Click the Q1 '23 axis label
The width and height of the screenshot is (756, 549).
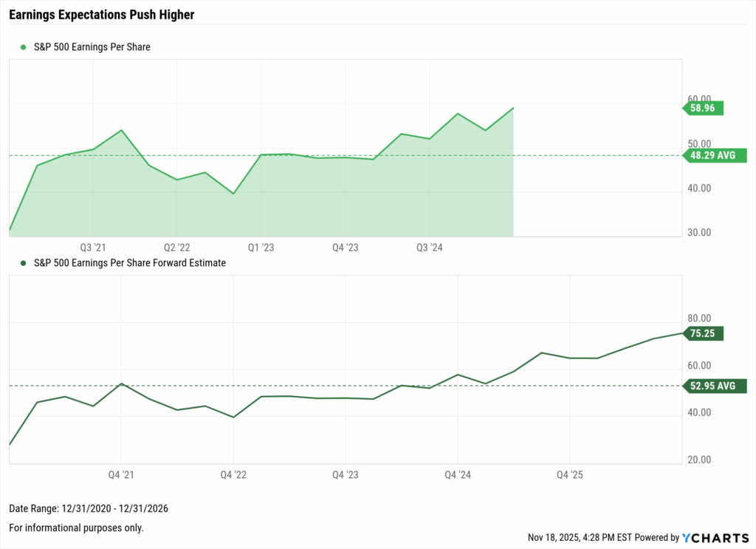tap(261, 248)
